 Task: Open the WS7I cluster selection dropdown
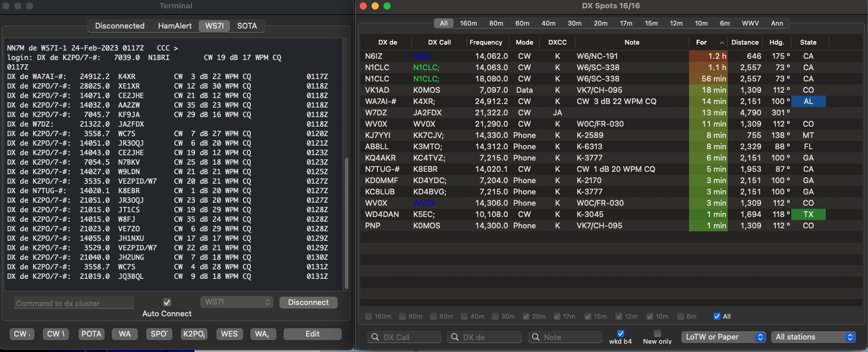pyautogui.click(x=237, y=302)
